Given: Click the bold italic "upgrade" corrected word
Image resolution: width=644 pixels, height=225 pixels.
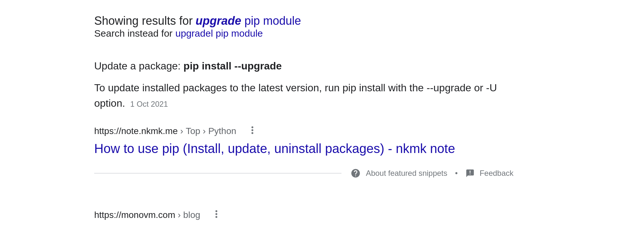Looking at the screenshot, I should pyautogui.click(x=218, y=21).
